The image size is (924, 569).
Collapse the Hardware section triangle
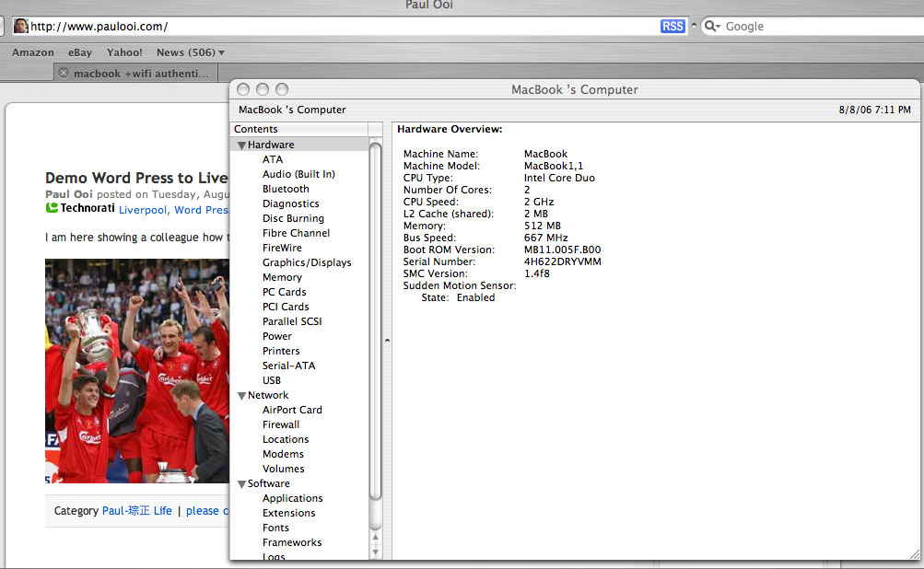click(241, 145)
